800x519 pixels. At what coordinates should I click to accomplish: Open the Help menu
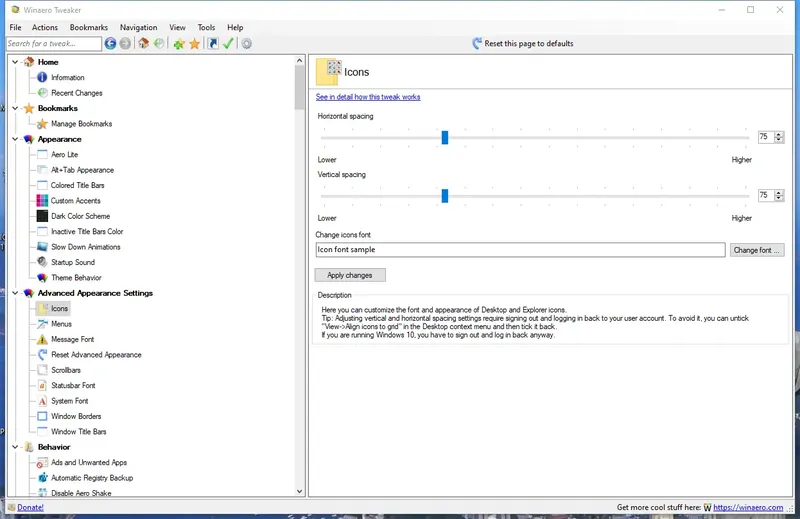(x=235, y=28)
